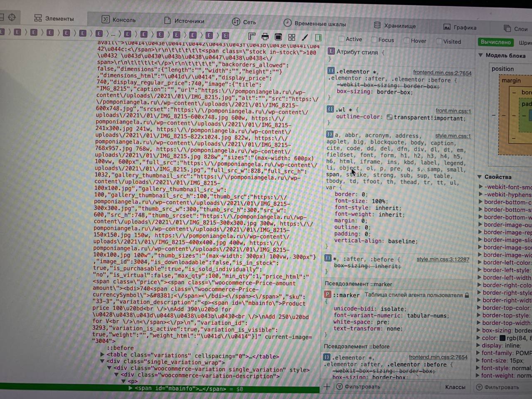Image resolution: width=532 pixels, height=399 pixels.
Task: Click rule icon beside *, :after, :before selector
Action: (x=328, y=258)
